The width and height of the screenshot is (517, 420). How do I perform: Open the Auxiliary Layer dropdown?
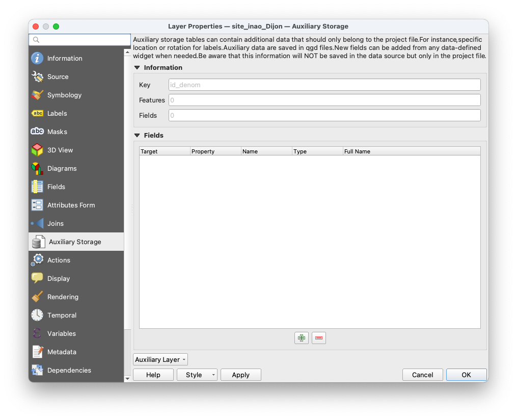[x=160, y=359]
